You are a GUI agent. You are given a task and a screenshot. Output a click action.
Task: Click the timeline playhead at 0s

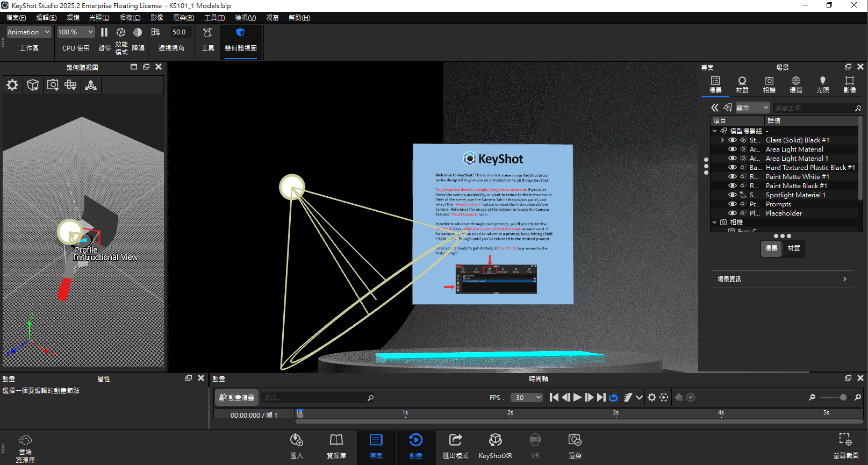click(300, 413)
